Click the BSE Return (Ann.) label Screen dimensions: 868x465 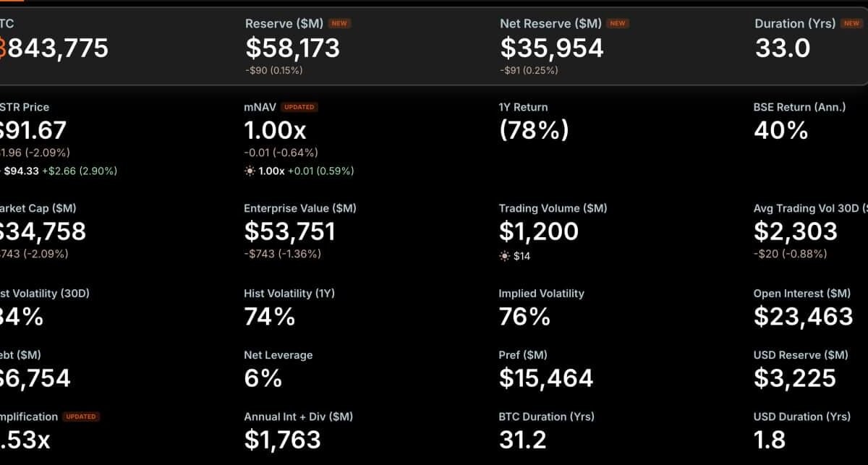(799, 107)
